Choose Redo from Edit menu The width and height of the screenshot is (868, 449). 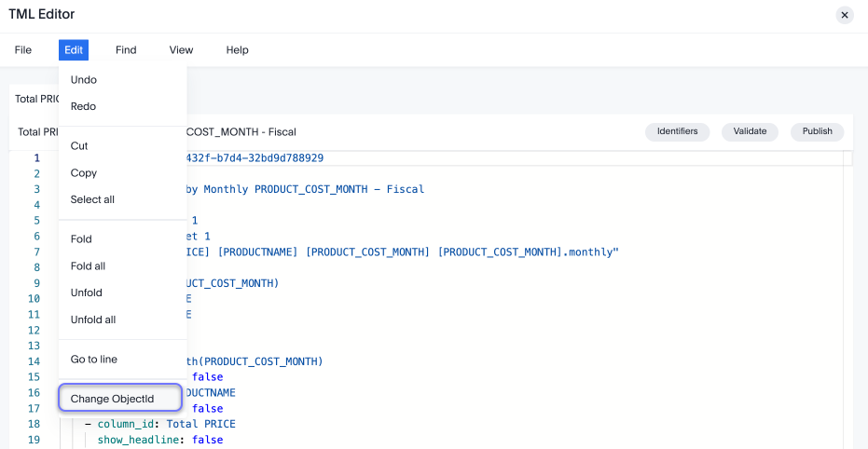click(x=84, y=107)
